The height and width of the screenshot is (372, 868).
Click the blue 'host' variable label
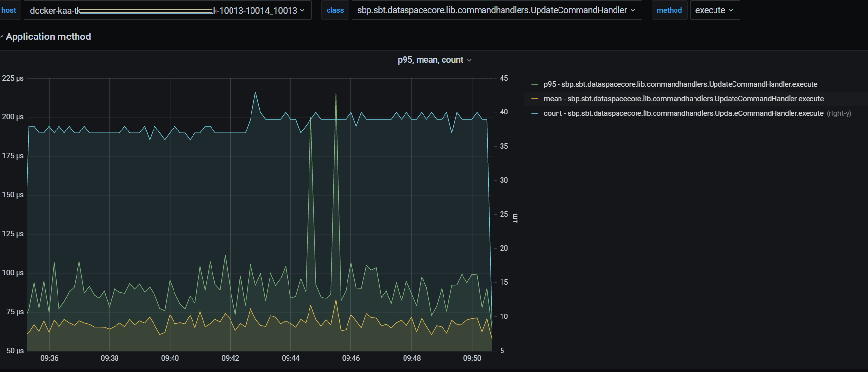pyautogui.click(x=9, y=10)
